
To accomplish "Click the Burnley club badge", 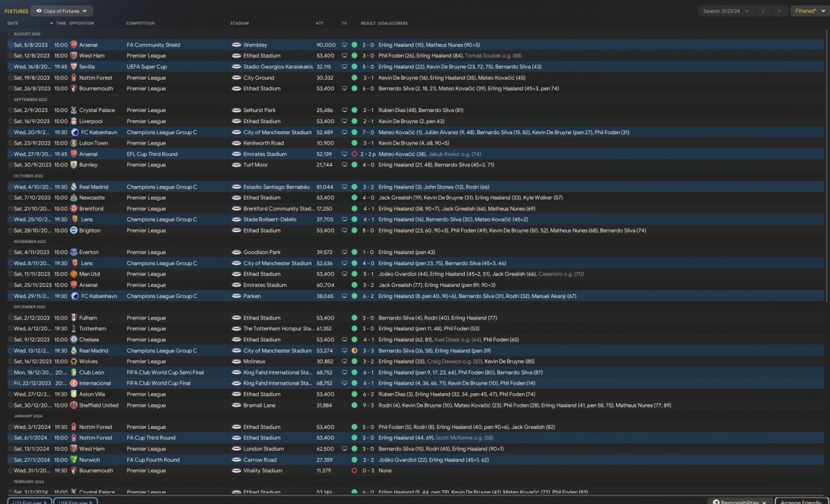I will [x=74, y=165].
